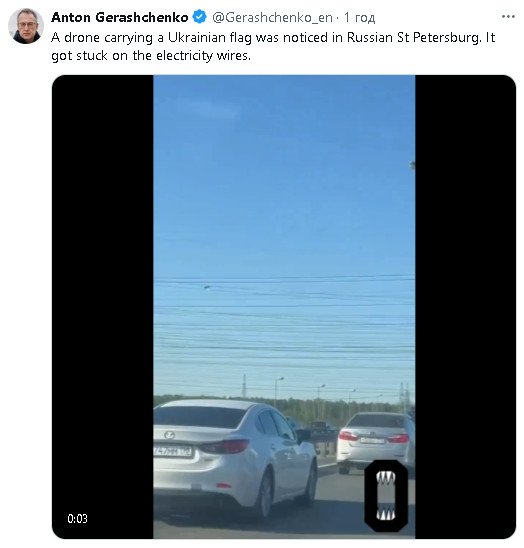Click the white car's license plate
Viewport: 524px width, 548px height.
click(172, 451)
